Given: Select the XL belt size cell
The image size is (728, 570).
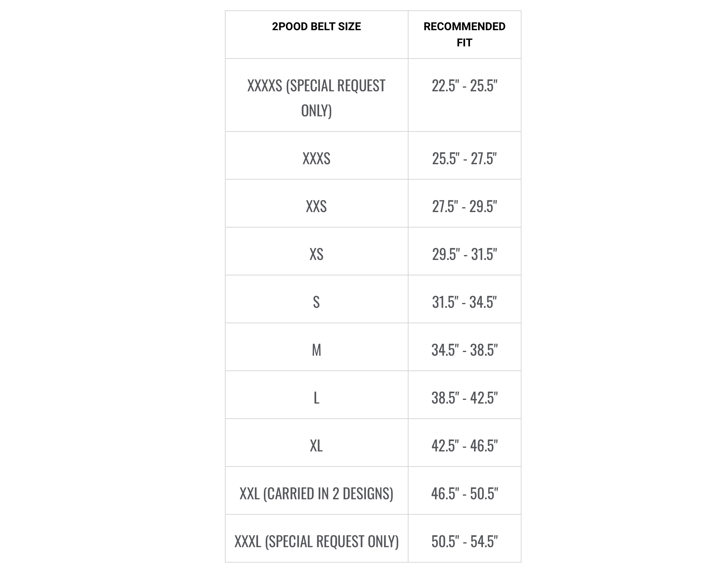Looking at the screenshot, I should (317, 443).
